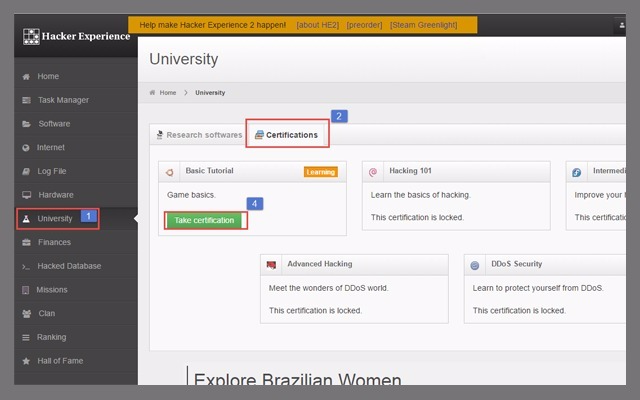Click the Hacking 101 card icon
The height and width of the screenshot is (400, 640).
pyautogui.click(x=373, y=173)
